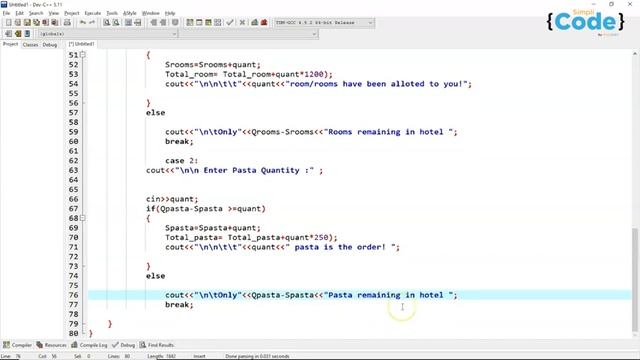Click the Close All toolbar icon

tap(54, 22)
